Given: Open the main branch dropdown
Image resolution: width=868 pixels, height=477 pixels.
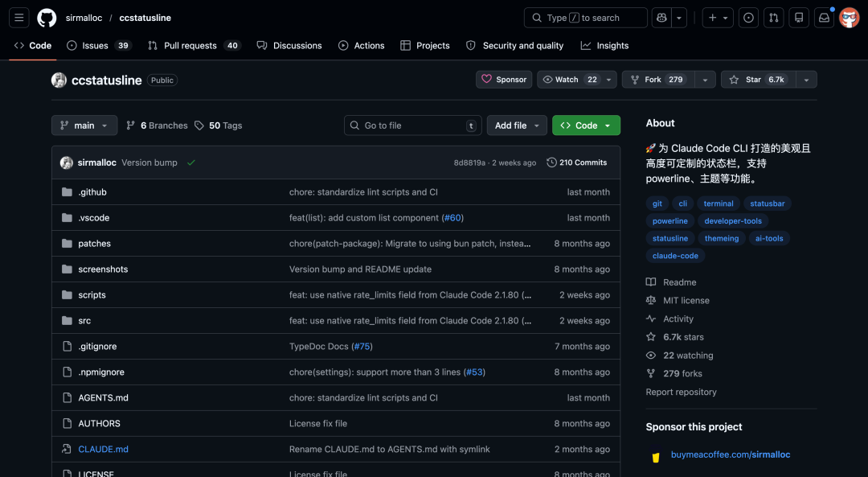Looking at the screenshot, I should [84, 125].
